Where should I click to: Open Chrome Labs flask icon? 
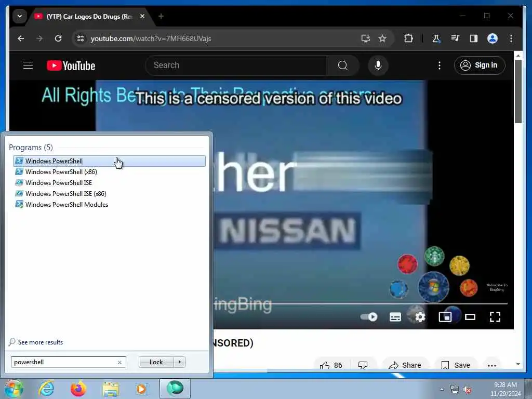436,38
